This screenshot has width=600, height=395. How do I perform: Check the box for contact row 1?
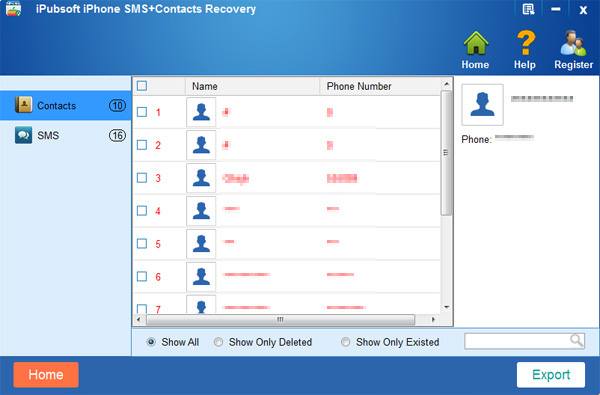point(142,112)
